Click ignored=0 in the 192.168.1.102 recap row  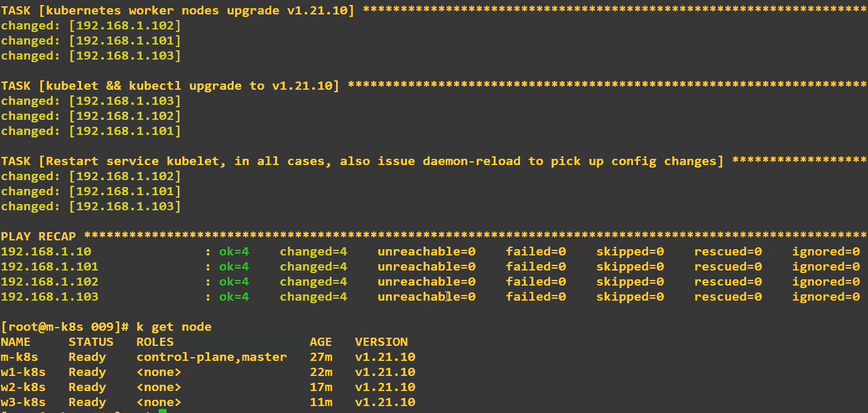826,282
